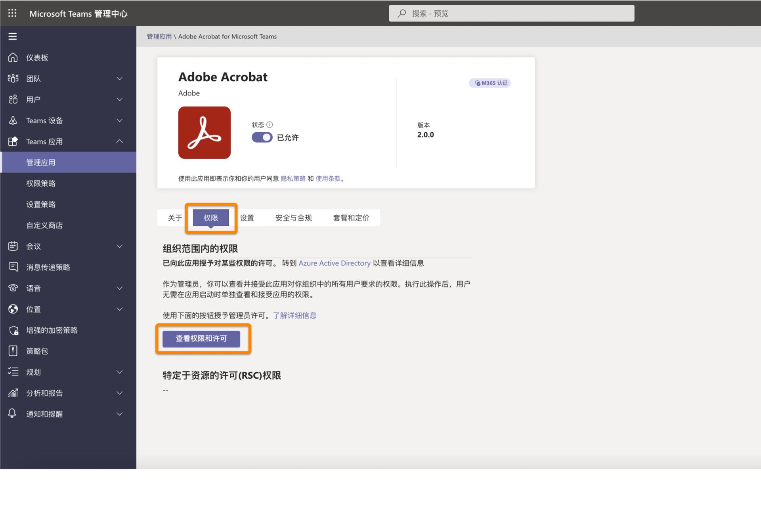The height and width of the screenshot is (532, 761).
Task: Collapse the Teams 应用 chevron
Action: [120, 141]
